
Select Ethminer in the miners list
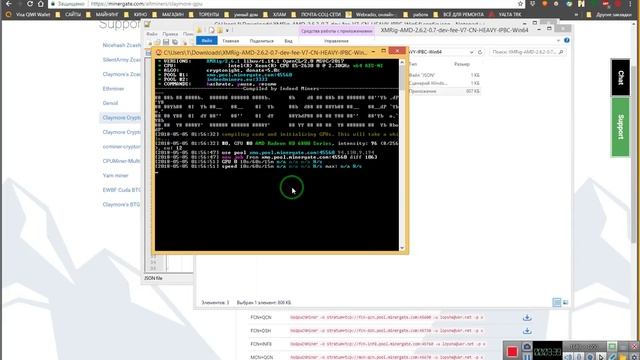(113, 89)
